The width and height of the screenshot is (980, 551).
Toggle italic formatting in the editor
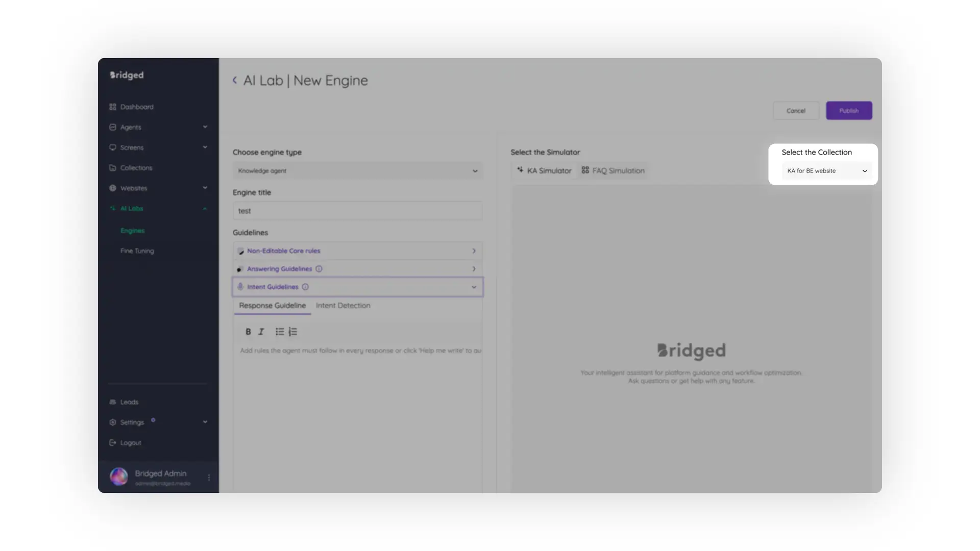tap(261, 332)
